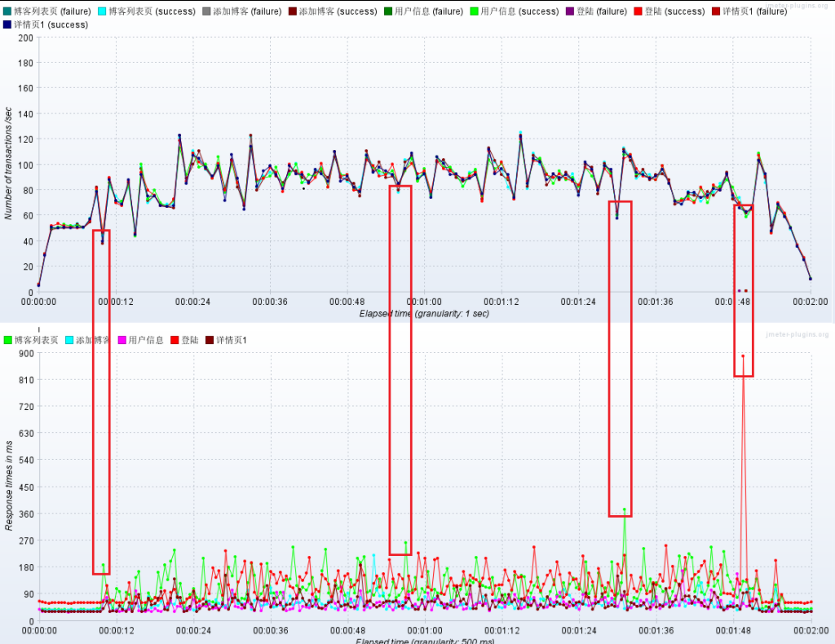Click the 00:01:12 tick under the transactions chart
This screenshot has height=644, width=835.
tap(501, 302)
